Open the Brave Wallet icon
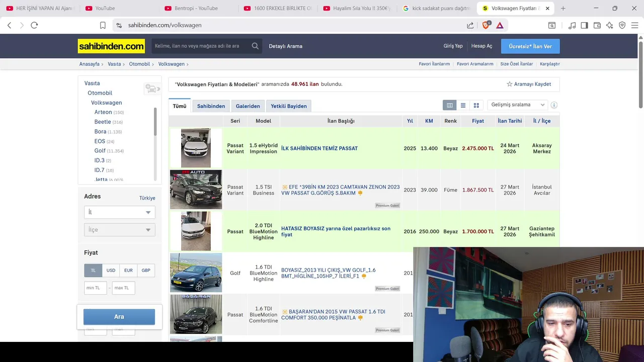This screenshot has height=362, width=644. coord(597,25)
